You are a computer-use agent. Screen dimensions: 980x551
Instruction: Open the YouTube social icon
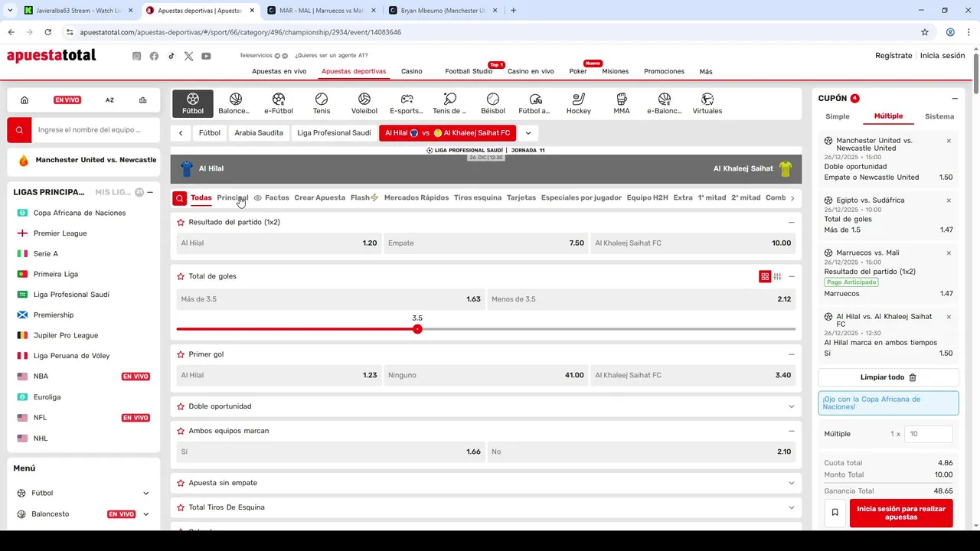pos(206,56)
